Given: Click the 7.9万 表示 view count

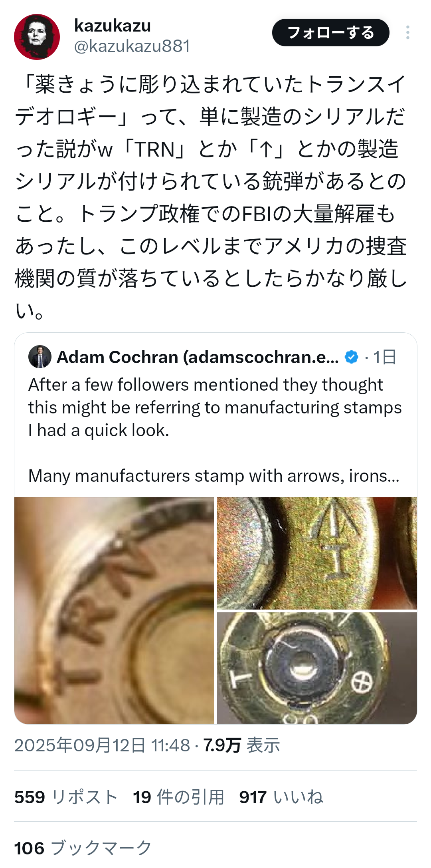Looking at the screenshot, I should pos(241,745).
